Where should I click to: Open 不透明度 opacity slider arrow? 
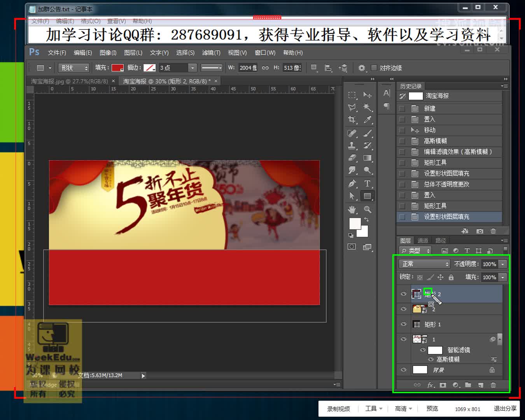pyautogui.click(x=502, y=264)
